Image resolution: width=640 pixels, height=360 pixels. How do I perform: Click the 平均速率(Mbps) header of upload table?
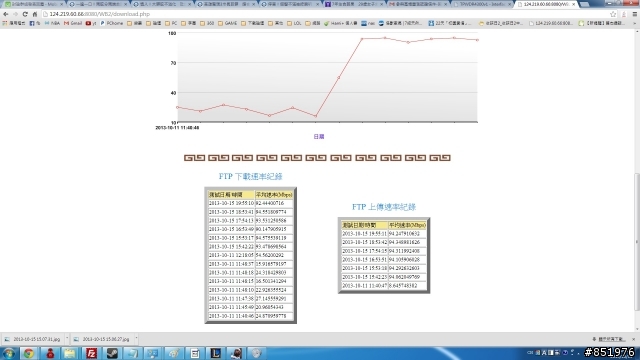[x=407, y=225]
